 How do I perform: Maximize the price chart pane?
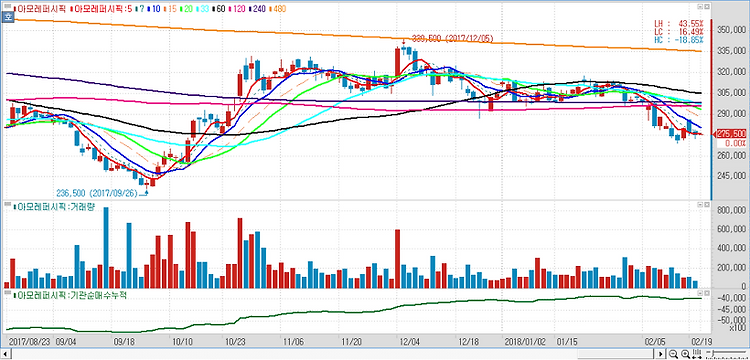[706, 8]
